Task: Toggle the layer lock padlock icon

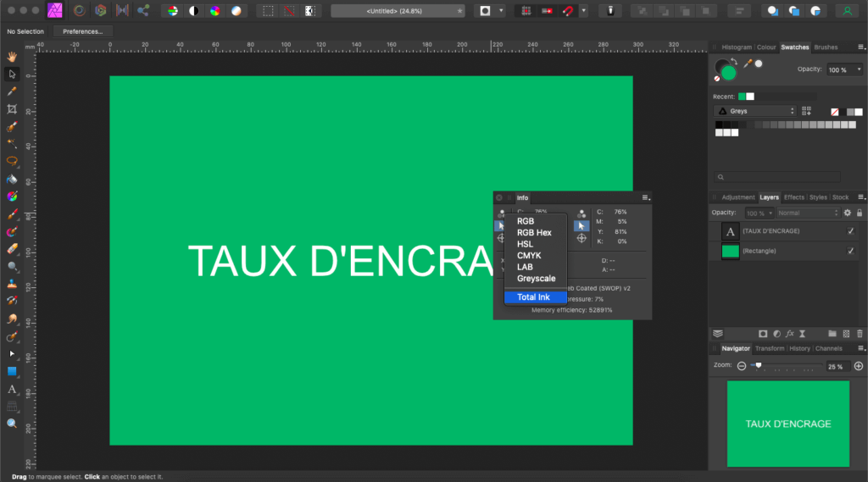Action: tap(860, 213)
